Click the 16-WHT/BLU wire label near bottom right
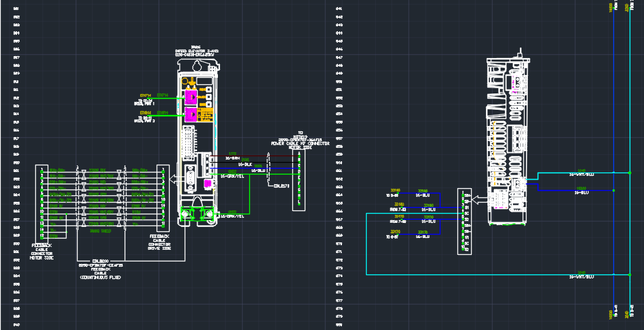The height and width of the screenshot is (330, 644). coord(581,277)
